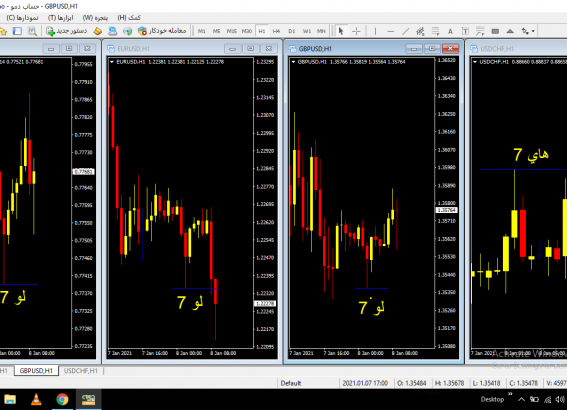Click the yellow star navigator icon
Viewport: 567px width, 410px height.
pos(3,31)
